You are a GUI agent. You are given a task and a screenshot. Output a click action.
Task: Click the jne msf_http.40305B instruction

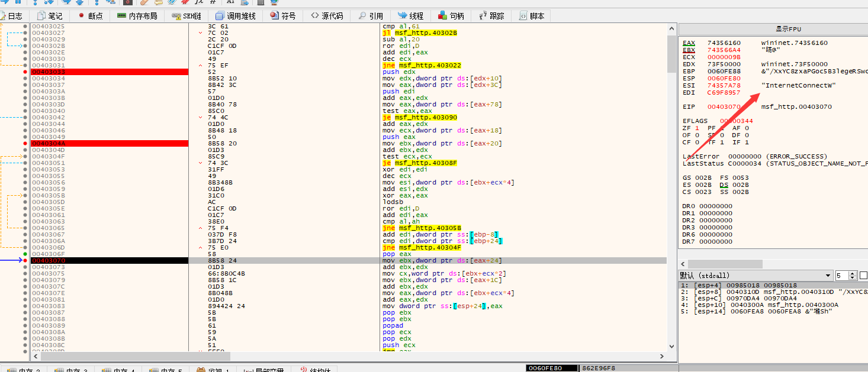pos(422,228)
